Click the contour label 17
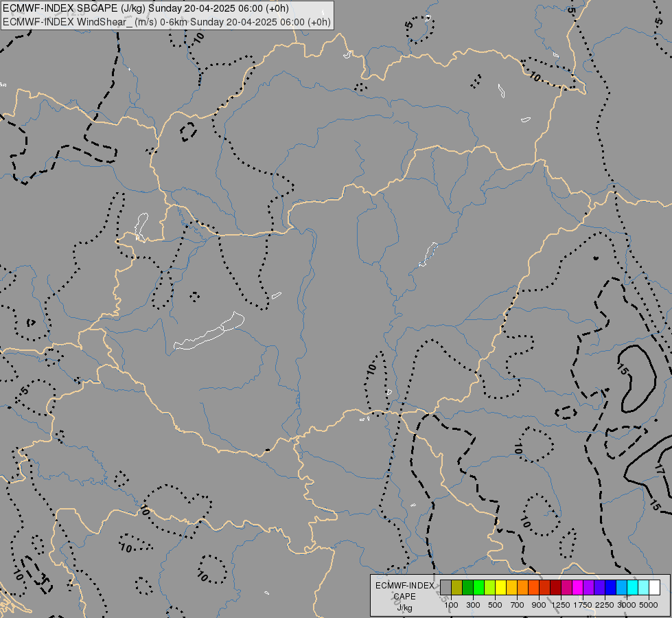672x618 pixels. click(660, 469)
